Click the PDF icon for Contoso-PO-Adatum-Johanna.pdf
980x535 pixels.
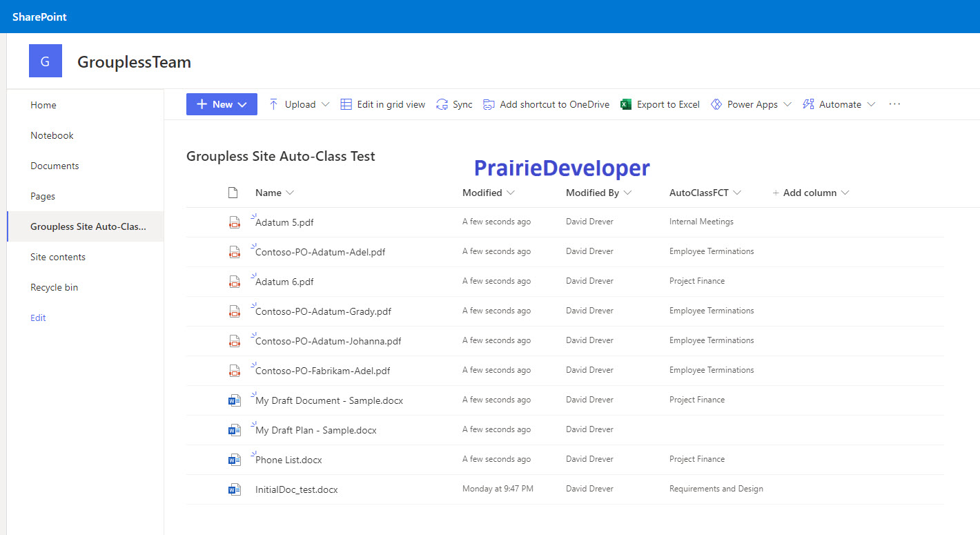point(235,341)
